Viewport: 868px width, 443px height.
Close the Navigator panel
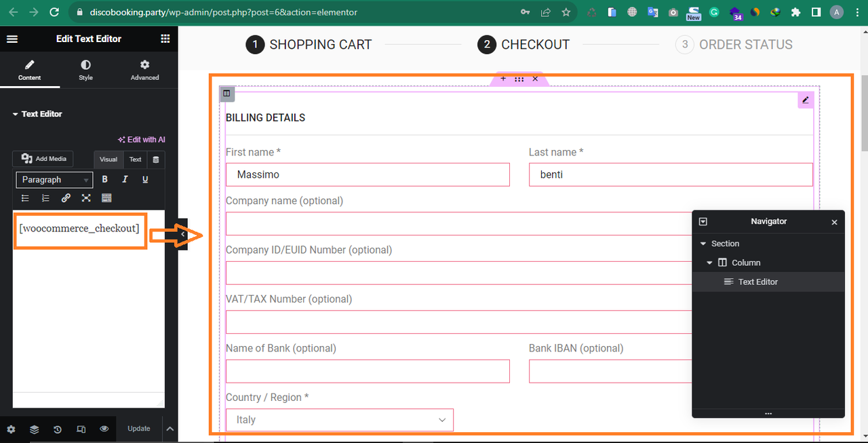[x=834, y=222]
